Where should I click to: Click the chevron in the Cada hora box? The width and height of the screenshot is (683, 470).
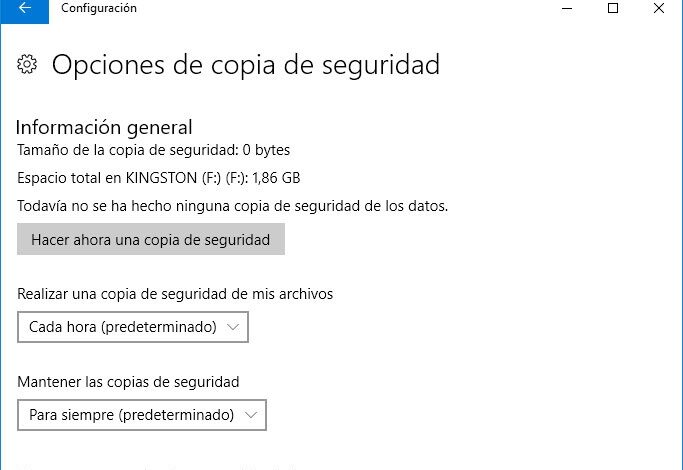(x=233, y=327)
